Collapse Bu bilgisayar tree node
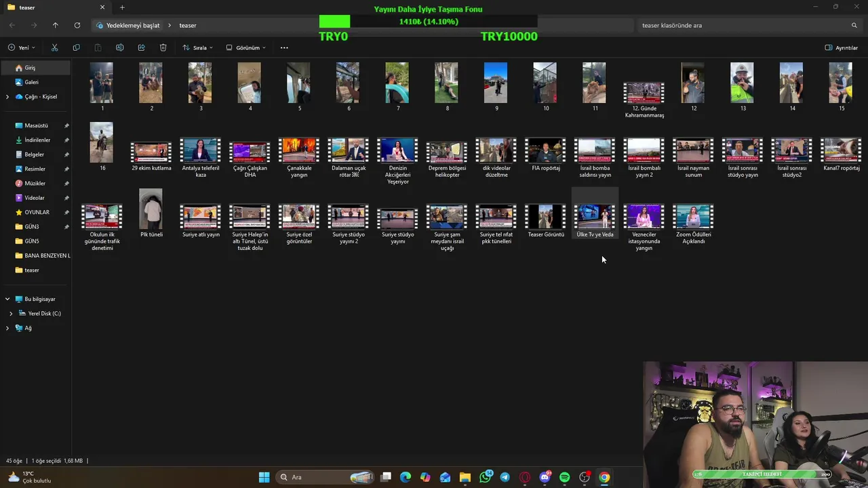The height and width of the screenshot is (488, 868). click(7, 299)
